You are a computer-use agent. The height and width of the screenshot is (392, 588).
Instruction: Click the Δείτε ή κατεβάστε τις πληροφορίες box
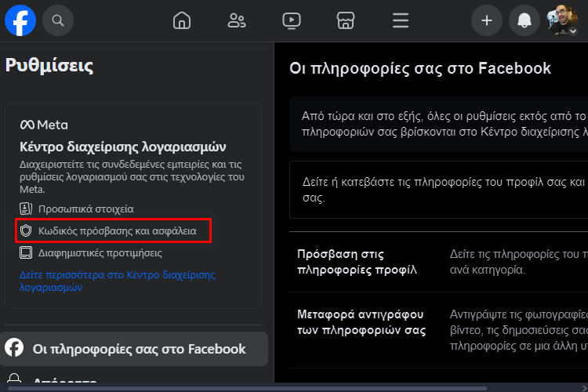click(x=438, y=190)
